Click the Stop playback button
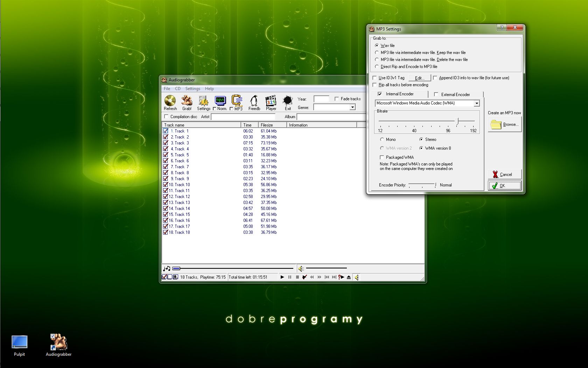This screenshot has height=368, width=588. pos(297,277)
